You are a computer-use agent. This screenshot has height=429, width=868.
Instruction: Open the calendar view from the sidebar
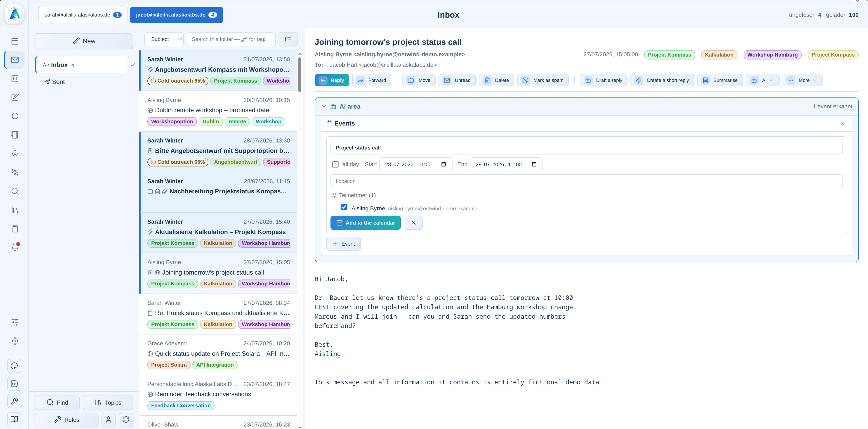pyautogui.click(x=15, y=41)
